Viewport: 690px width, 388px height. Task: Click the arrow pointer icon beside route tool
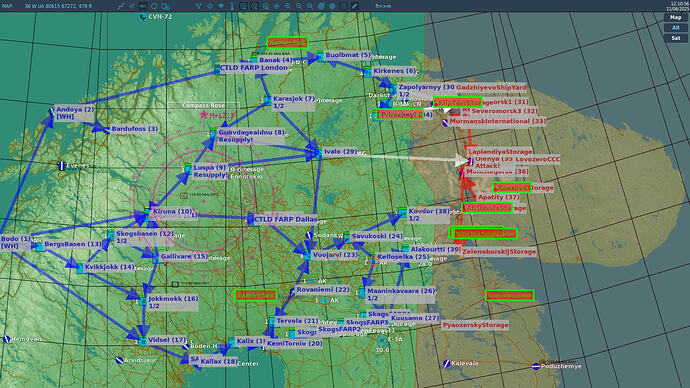(132, 6)
